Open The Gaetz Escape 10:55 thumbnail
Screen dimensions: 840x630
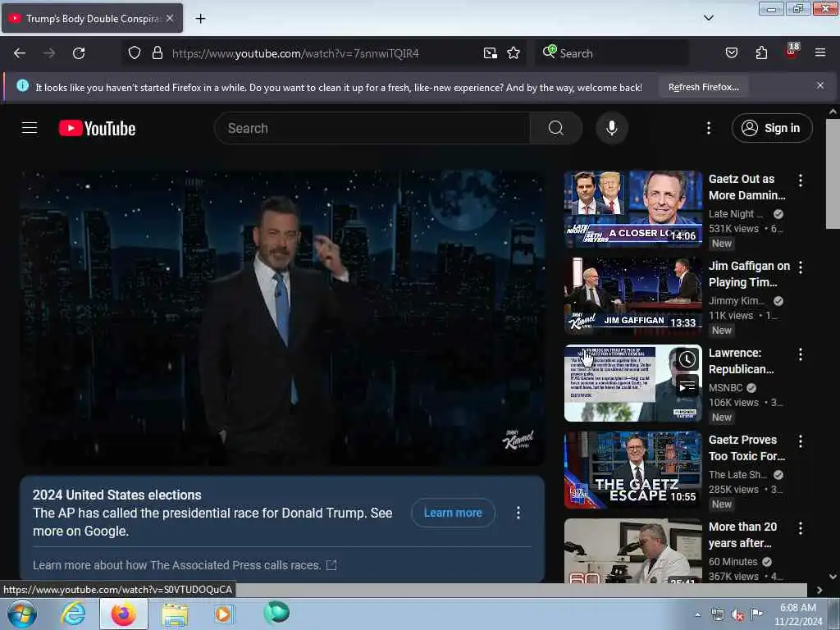632,469
